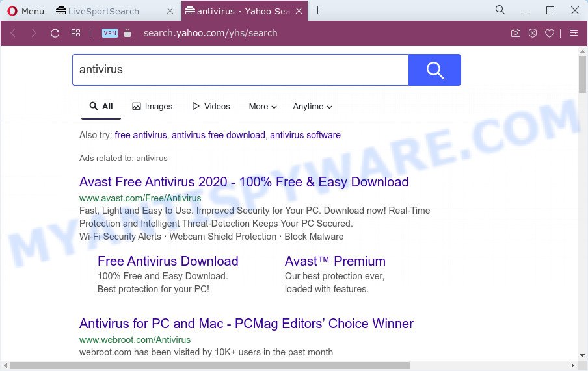Expand the Anytime filter dropdown

[312, 107]
